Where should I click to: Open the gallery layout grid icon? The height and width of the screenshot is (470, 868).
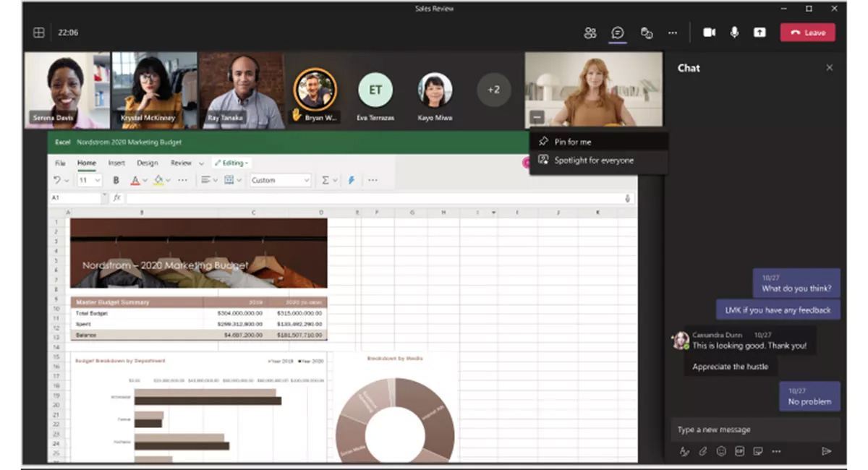tap(39, 33)
